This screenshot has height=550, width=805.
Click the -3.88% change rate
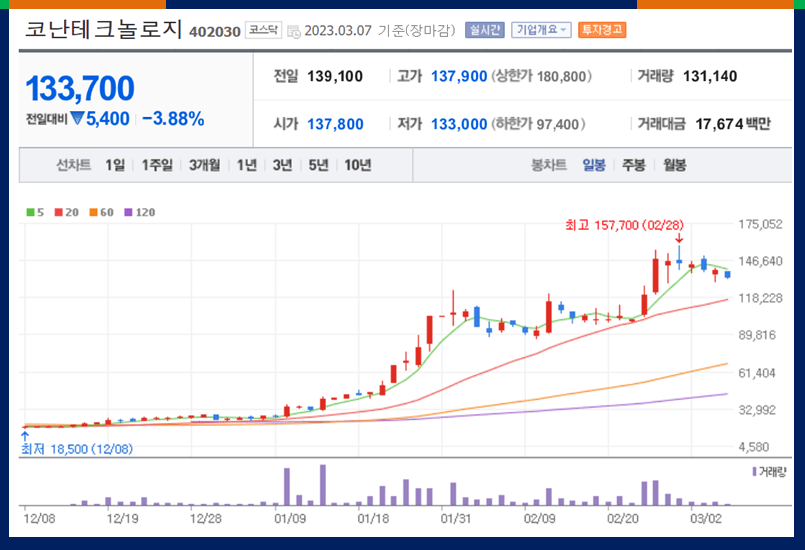(x=173, y=119)
